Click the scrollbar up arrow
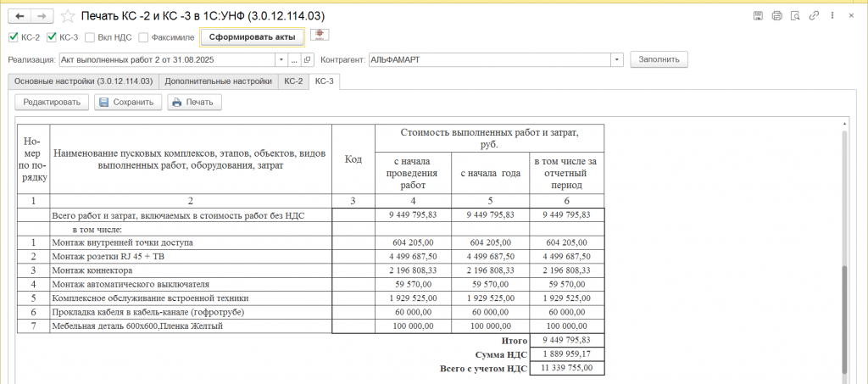Viewport: 868px width, 384px height. click(x=844, y=124)
